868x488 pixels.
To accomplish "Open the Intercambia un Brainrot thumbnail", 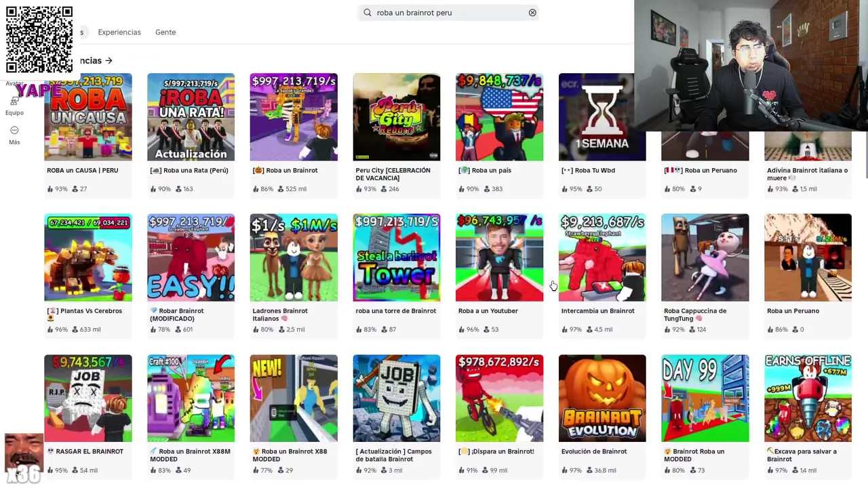I will (602, 258).
